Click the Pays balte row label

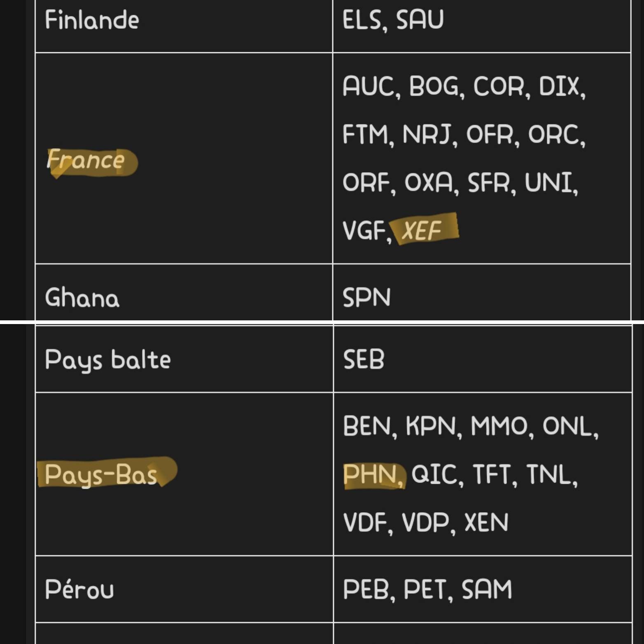(108, 360)
